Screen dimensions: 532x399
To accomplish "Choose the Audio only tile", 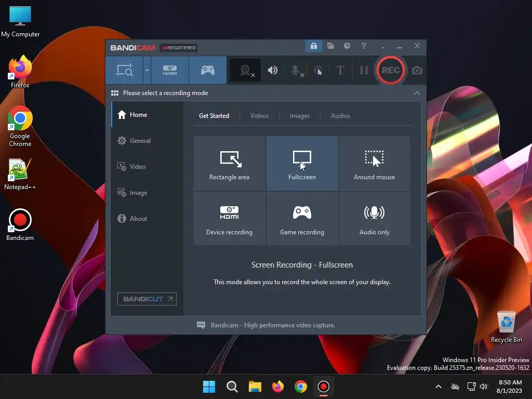I will pyautogui.click(x=374, y=218).
